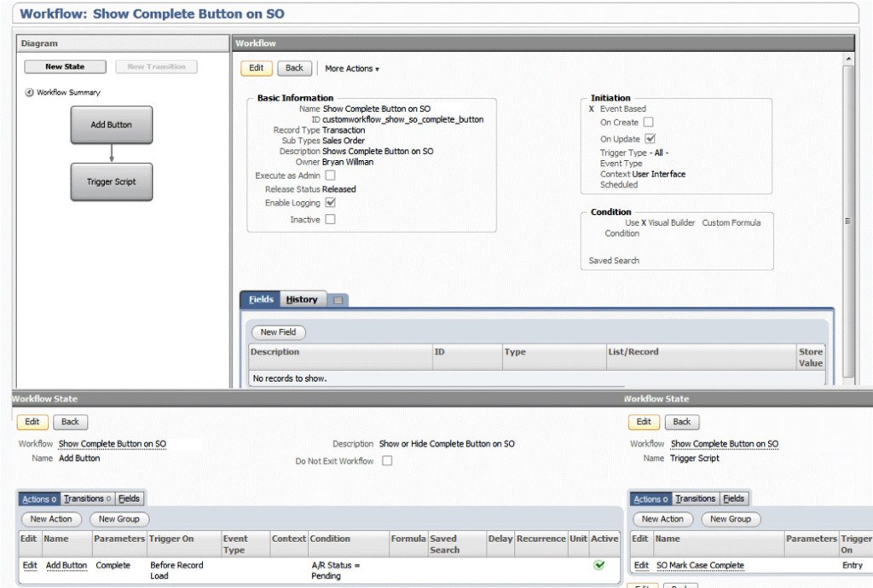The image size is (873, 588).
Task: Click the list view icon beside the History tab
Action: tap(337, 300)
